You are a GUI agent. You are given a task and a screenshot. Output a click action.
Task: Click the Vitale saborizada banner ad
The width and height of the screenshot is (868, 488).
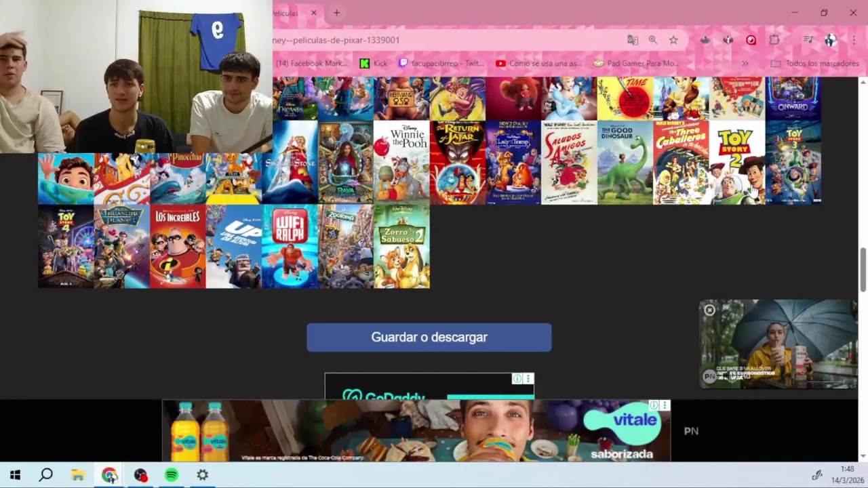[x=416, y=431]
